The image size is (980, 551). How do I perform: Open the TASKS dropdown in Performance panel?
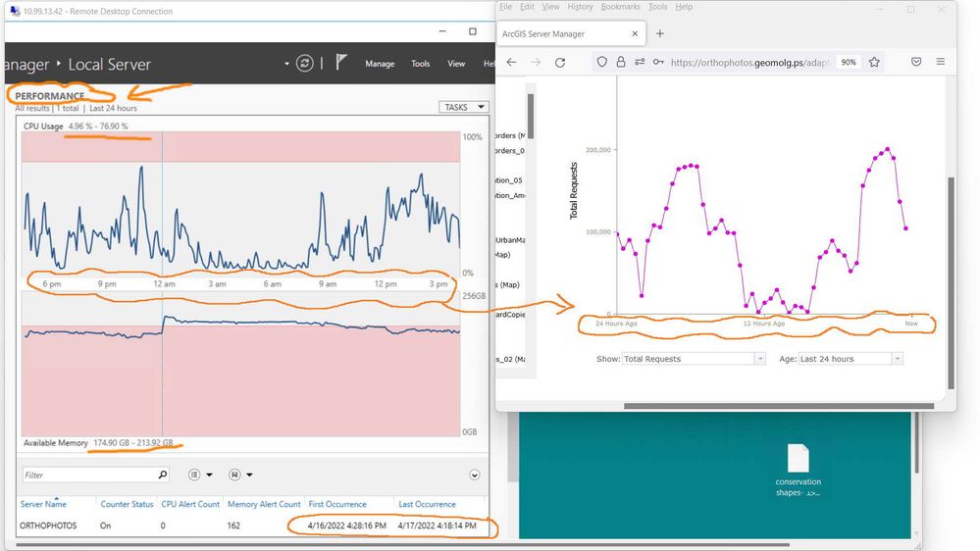pyautogui.click(x=464, y=107)
